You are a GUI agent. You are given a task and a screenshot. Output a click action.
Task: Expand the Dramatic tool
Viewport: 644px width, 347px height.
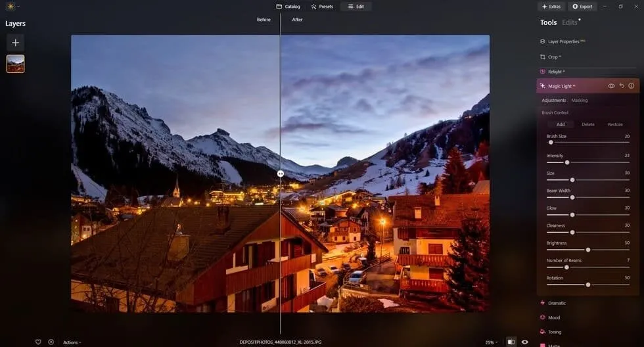tap(553, 303)
